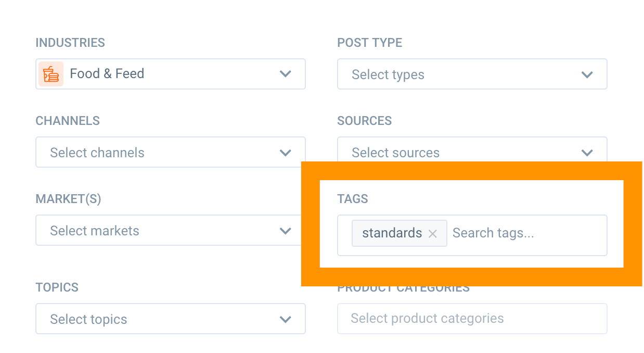
Task: Click the INDUSTRIES heading label
Action: click(x=70, y=43)
